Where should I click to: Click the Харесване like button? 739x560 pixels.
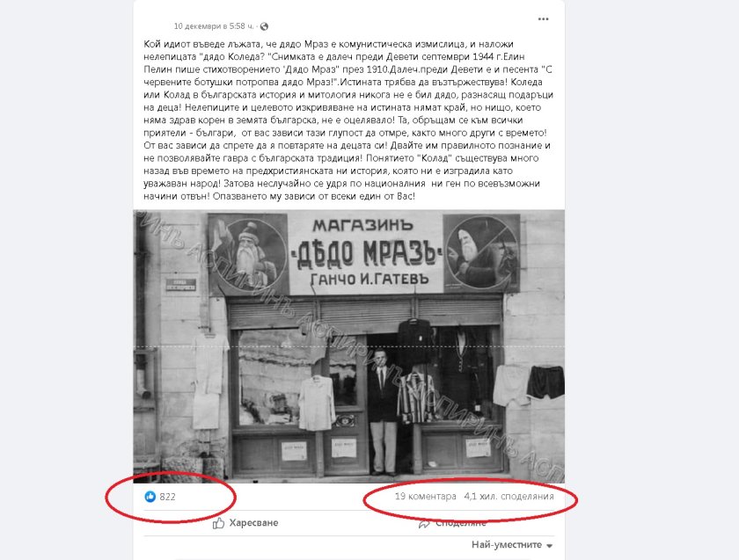[245, 523]
